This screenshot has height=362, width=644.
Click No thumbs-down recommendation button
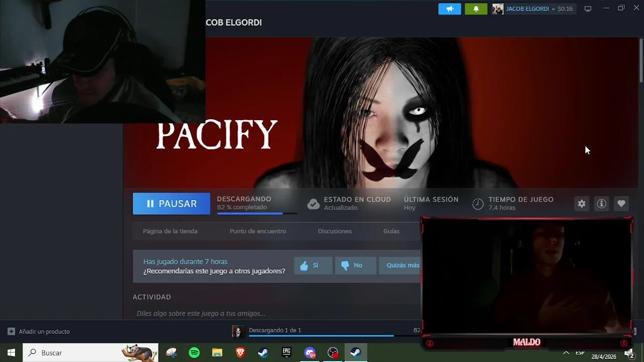coord(355,265)
